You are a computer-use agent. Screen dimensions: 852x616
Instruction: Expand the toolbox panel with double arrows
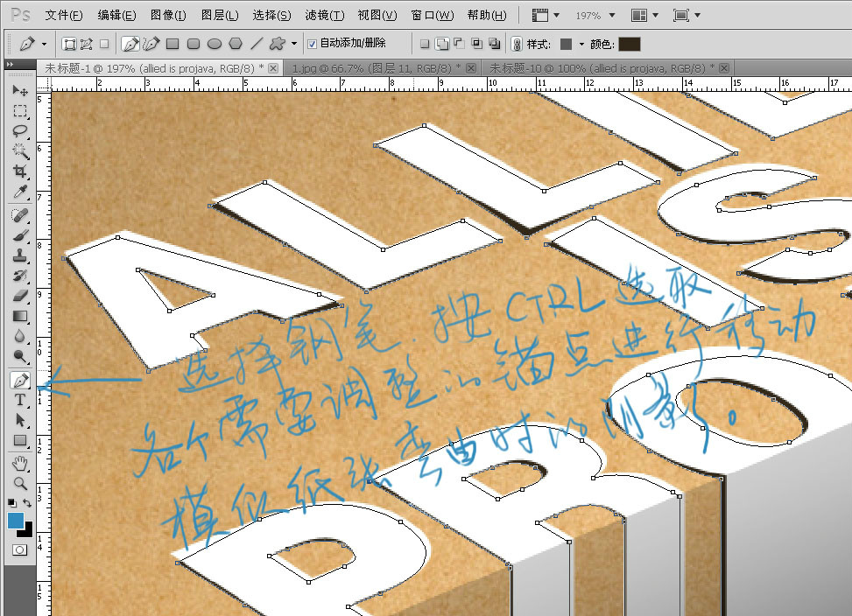(x=10, y=64)
